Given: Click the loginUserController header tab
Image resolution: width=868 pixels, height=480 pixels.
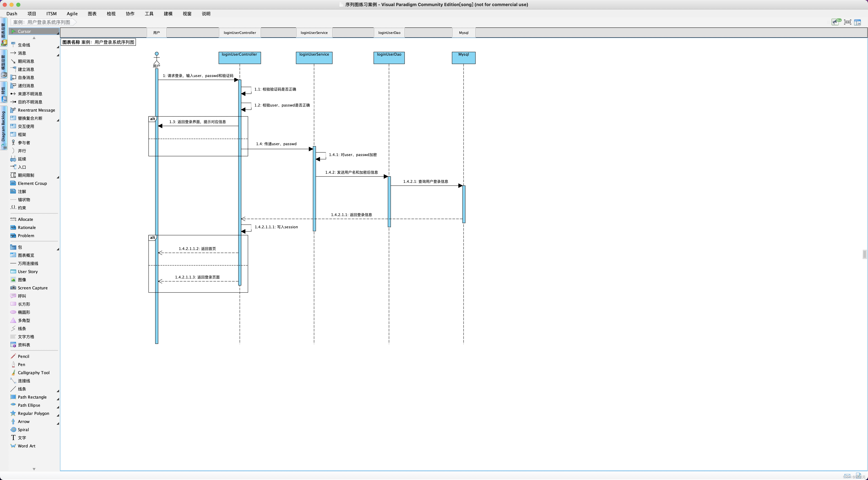Looking at the screenshot, I should (240, 33).
